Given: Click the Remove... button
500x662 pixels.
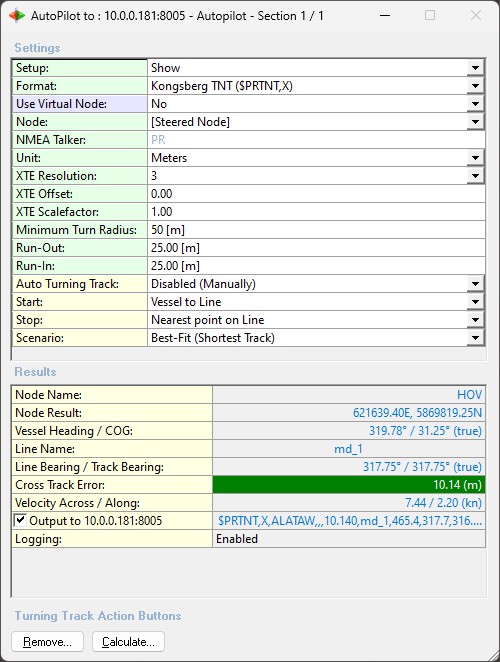Looking at the screenshot, I should point(47,642).
